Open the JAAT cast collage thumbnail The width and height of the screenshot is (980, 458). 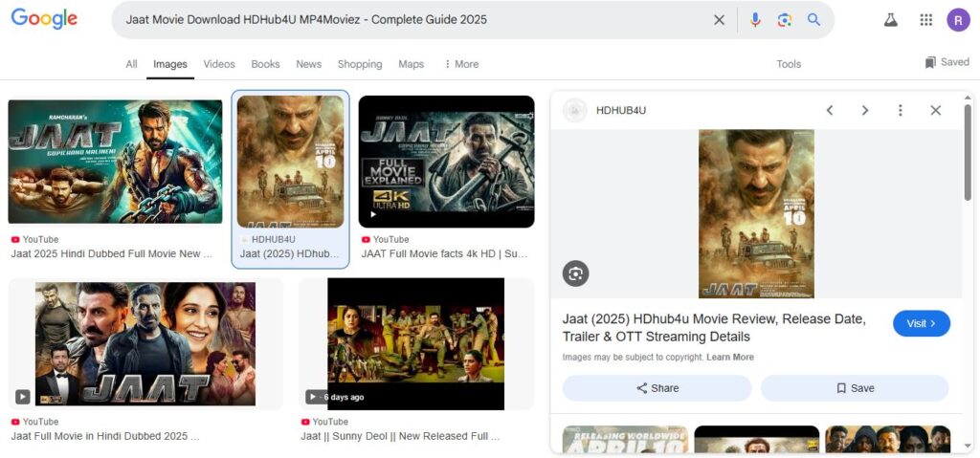point(145,343)
